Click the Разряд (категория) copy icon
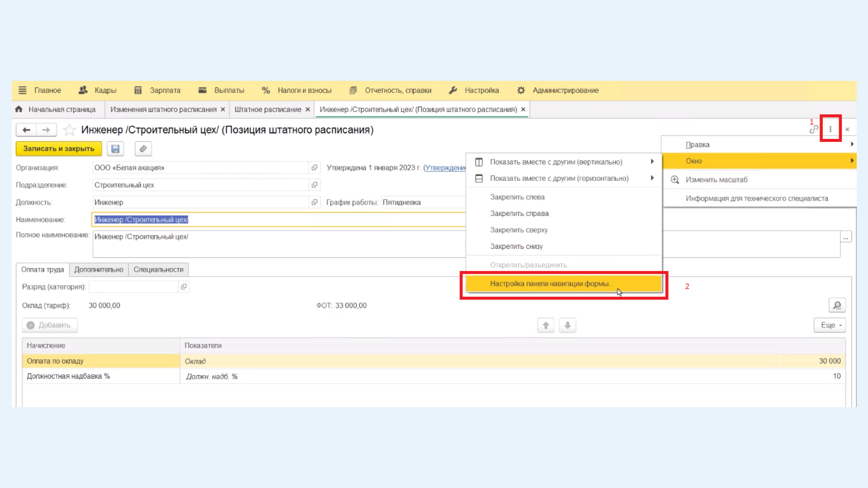The image size is (868, 488). pos(184,286)
